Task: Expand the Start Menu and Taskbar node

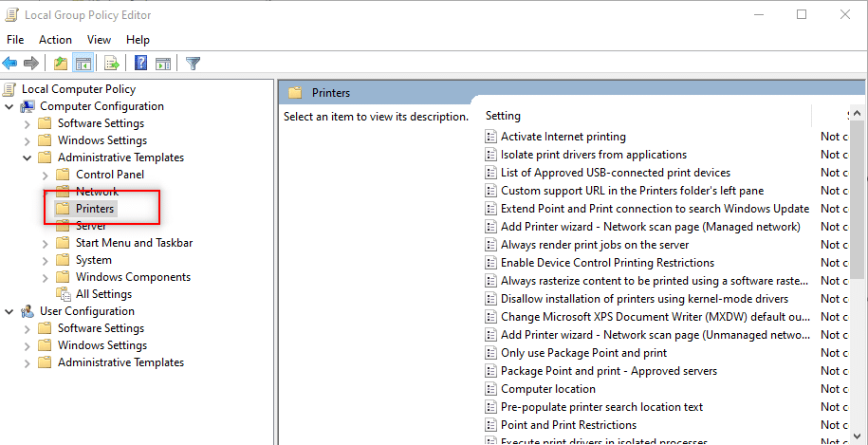Action: (x=45, y=243)
